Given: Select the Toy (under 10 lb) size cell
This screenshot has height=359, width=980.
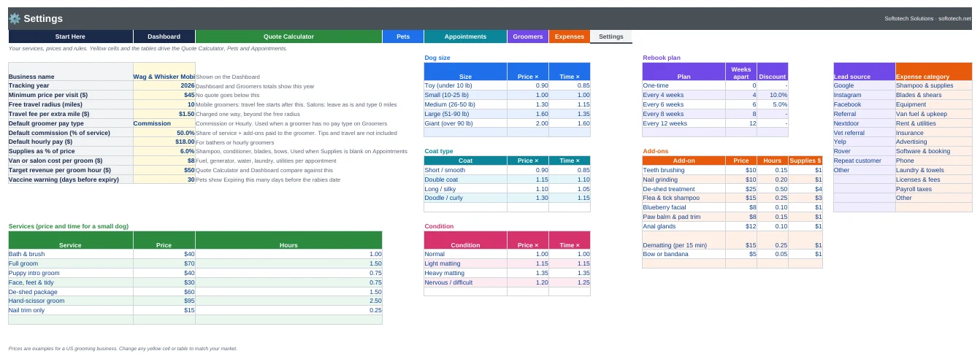Looking at the screenshot, I should pyautogui.click(x=465, y=85).
